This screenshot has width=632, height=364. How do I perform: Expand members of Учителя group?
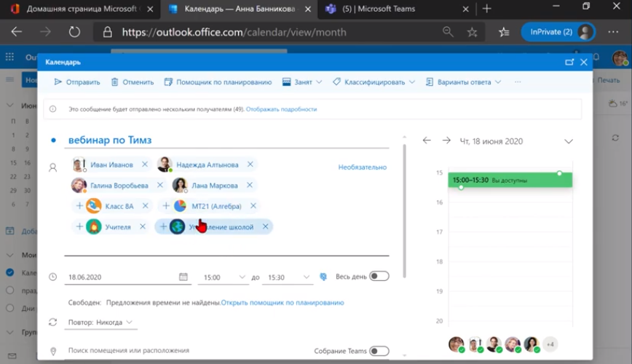click(79, 226)
